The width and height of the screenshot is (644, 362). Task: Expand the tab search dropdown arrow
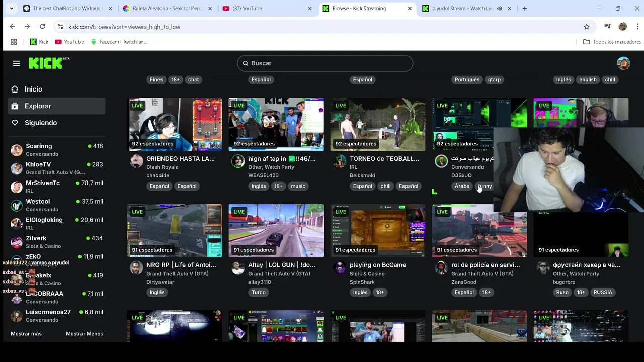tap(12, 8)
